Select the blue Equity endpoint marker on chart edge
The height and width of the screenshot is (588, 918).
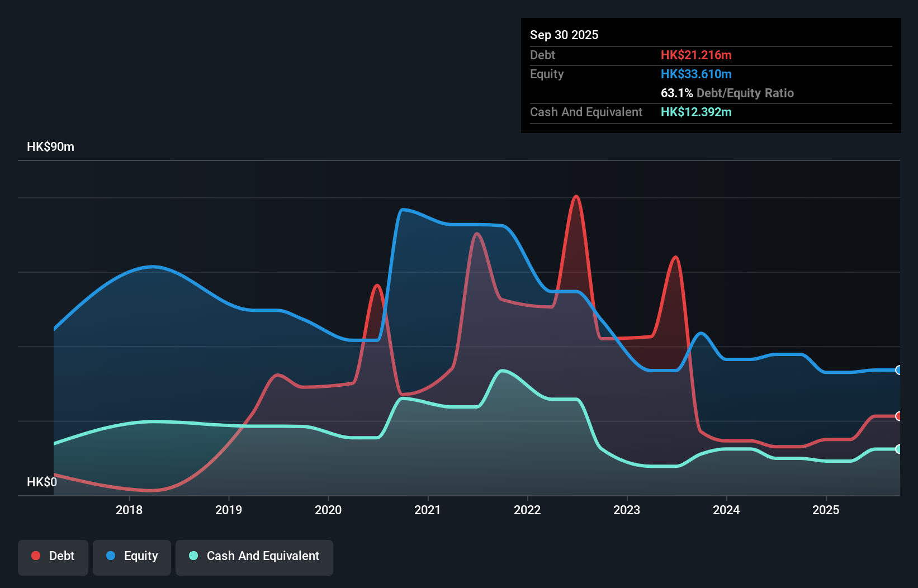(x=897, y=370)
